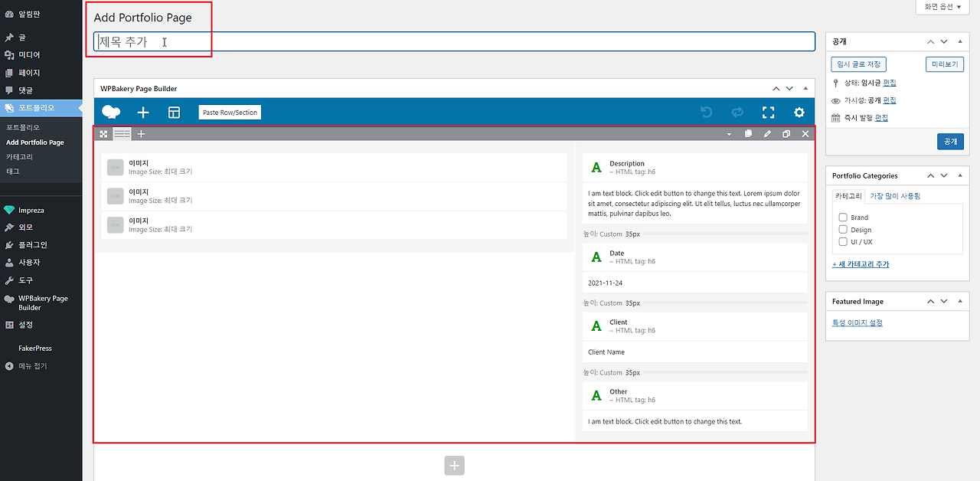This screenshot has height=481, width=980.
Task: Check the Design category checkbox
Action: [x=843, y=229]
